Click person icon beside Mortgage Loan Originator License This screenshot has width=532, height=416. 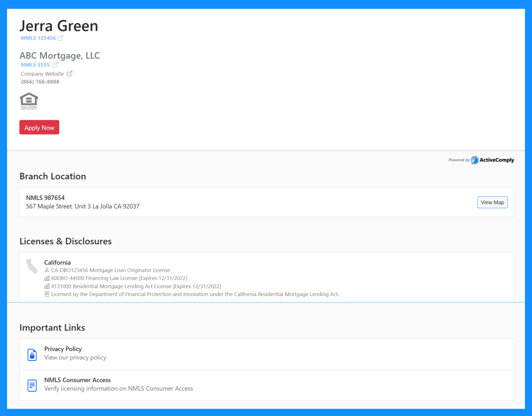[47, 270]
